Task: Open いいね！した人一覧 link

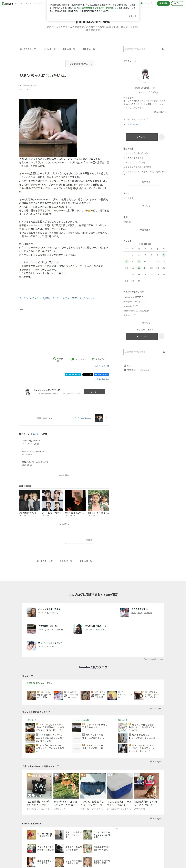Action: pos(101,366)
